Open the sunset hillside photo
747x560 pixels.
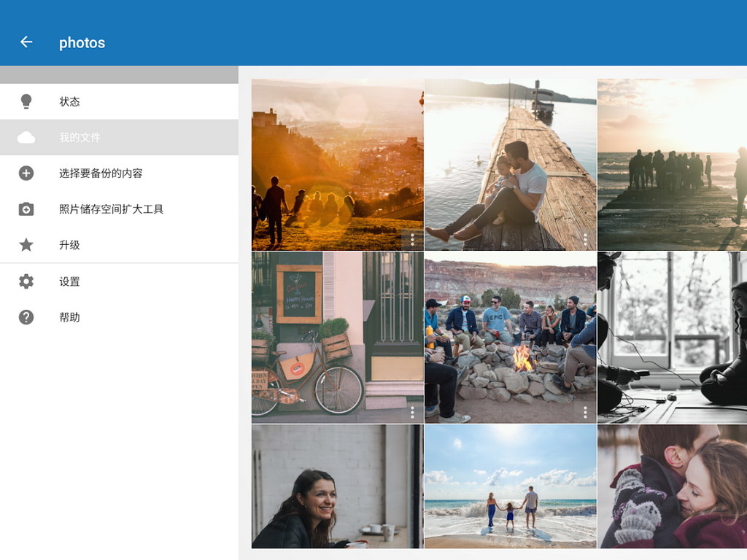point(338,165)
